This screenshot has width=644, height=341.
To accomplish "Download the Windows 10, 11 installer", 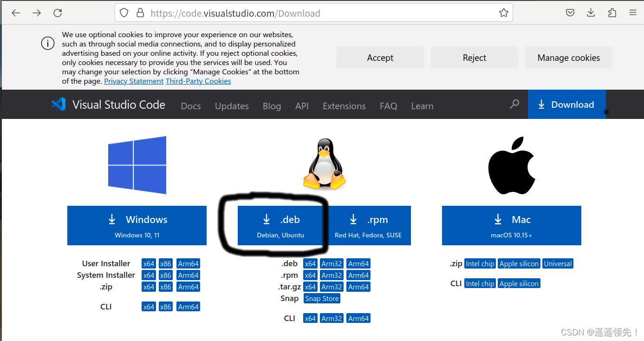I will (x=137, y=225).
